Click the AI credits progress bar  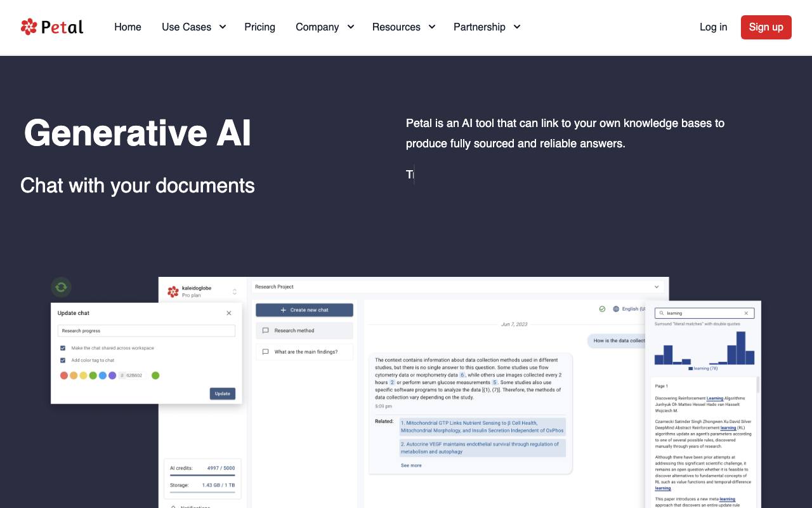pos(202,475)
